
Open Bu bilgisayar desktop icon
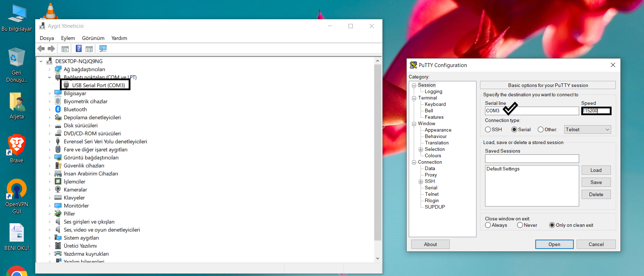coord(17,17)
